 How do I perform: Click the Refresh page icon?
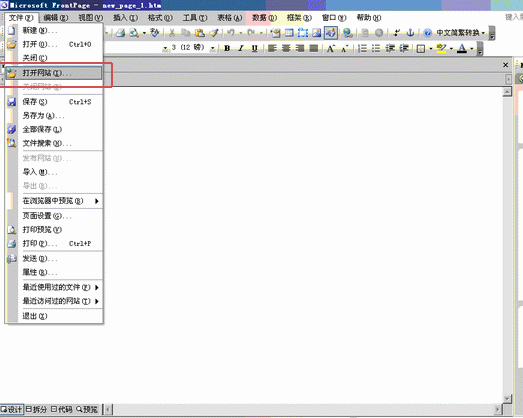pos(365,33)
